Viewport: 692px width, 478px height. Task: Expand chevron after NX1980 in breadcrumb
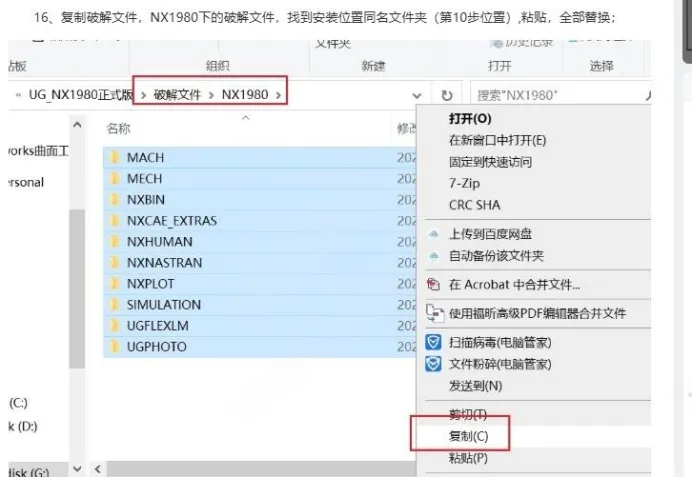pyautogui.click(x=278, y=95)
